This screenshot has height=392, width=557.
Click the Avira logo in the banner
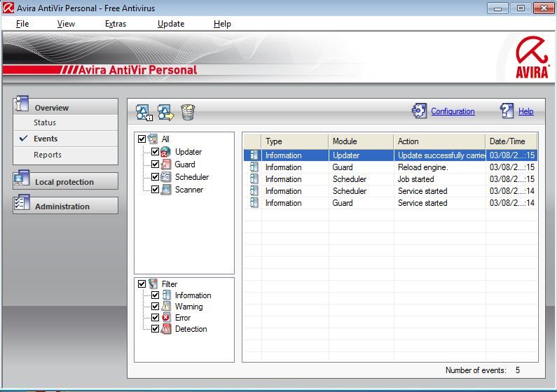532,57
